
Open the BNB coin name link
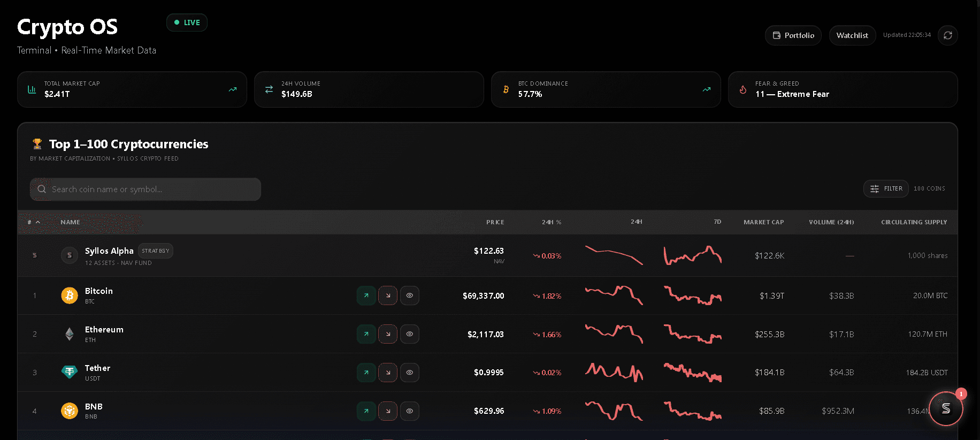tap(94, 406)
